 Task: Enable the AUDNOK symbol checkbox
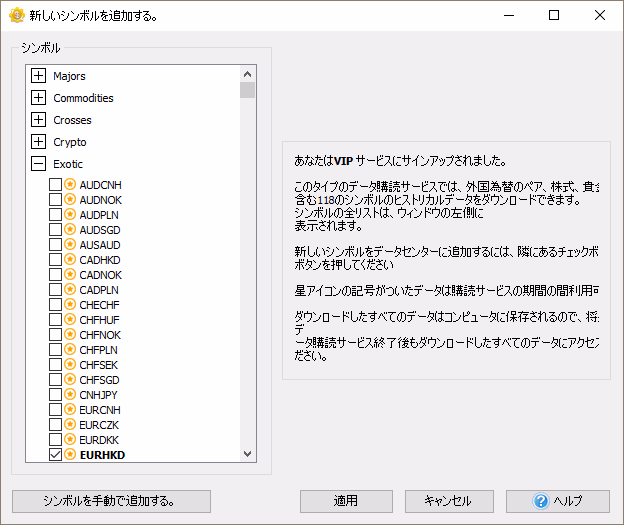coord(56,200)
